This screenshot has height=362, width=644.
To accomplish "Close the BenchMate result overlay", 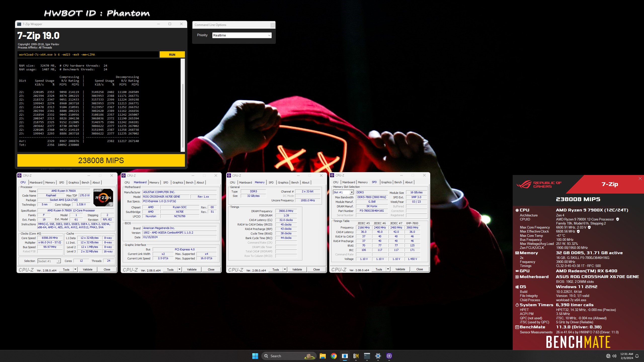I will pyautogui.click(x=640, y=178).
